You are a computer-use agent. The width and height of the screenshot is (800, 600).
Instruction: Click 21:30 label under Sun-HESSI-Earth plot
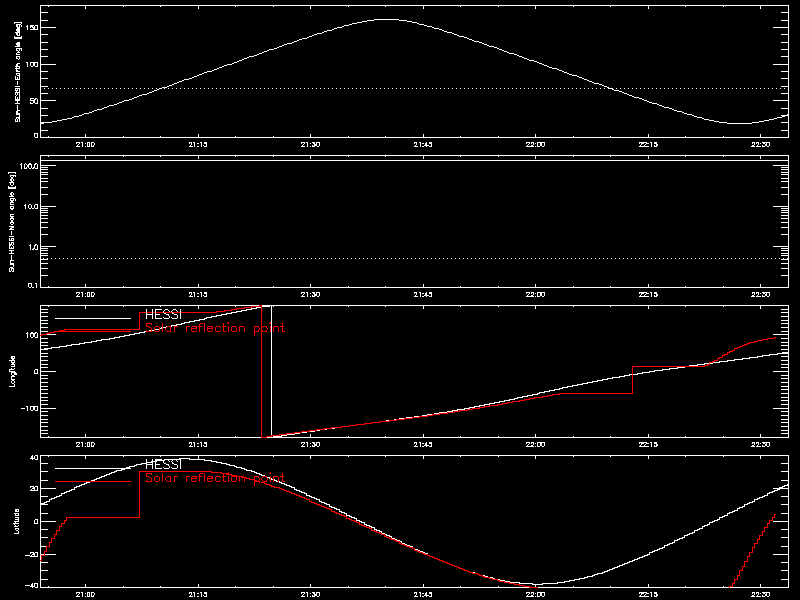pos(310,144)
